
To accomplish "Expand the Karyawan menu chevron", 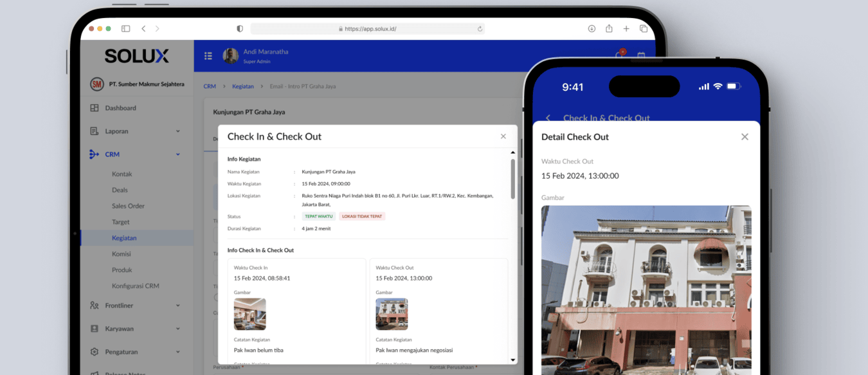I will 178,329.
